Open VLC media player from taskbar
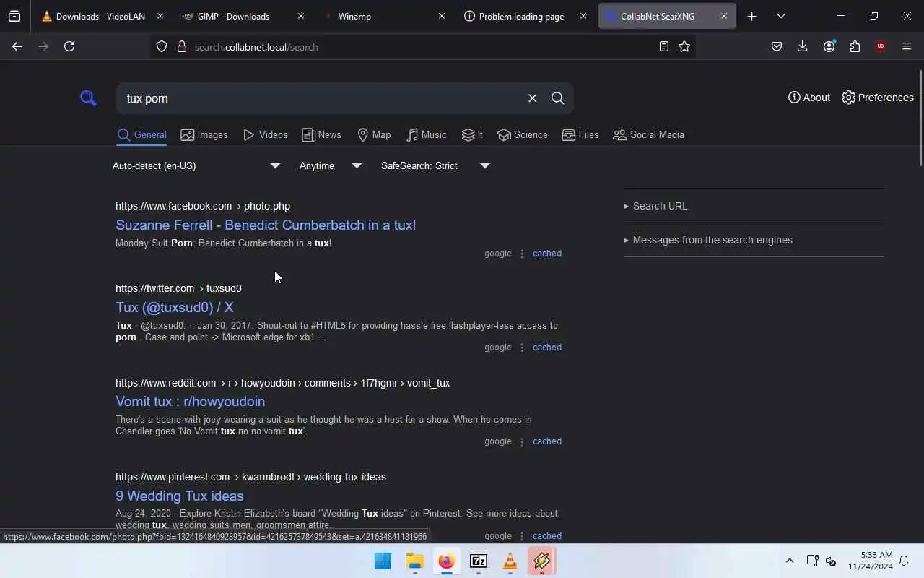 pyautogui.click(x=510, y=561)
